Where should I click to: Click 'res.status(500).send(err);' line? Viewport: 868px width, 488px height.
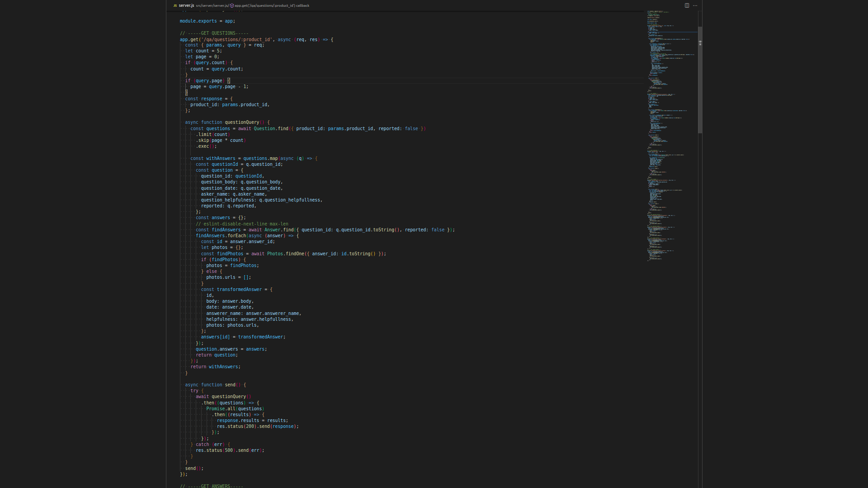(230, 450)
